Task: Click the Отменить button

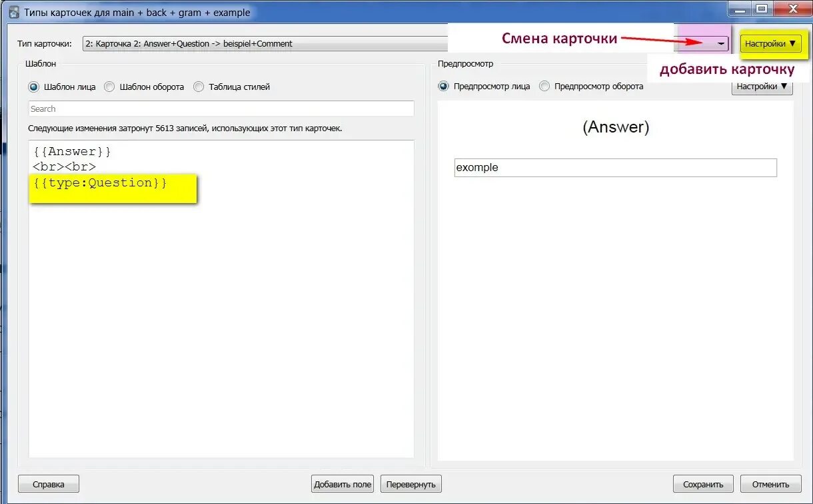Action: [771, 484]
